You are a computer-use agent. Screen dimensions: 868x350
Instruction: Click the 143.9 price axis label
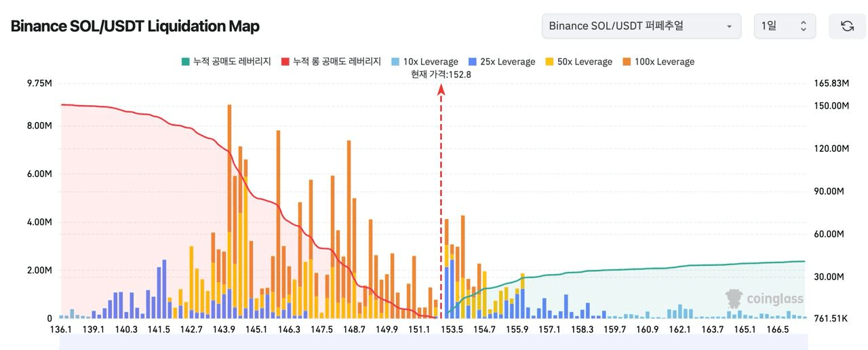[224, 330]
